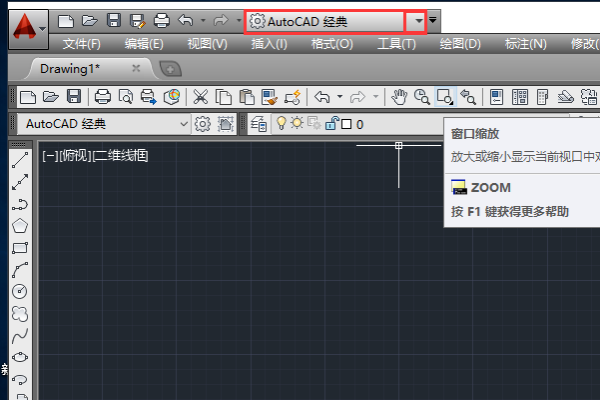
Task: Open the 编辑(E) menu
Action: pyautogui.click(x=144, y=44)
